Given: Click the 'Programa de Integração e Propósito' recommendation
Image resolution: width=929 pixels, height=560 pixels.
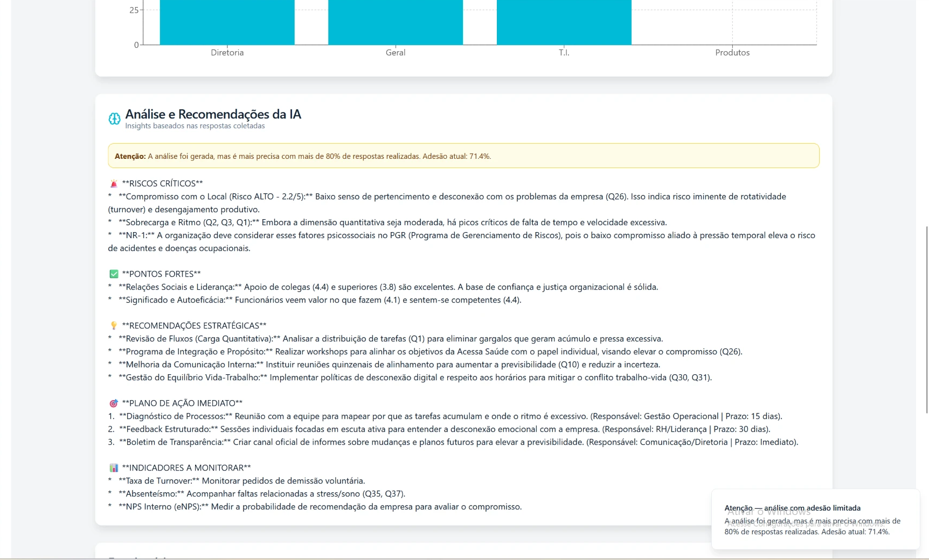Looking at the screenshot, I should tap(425, 352).
